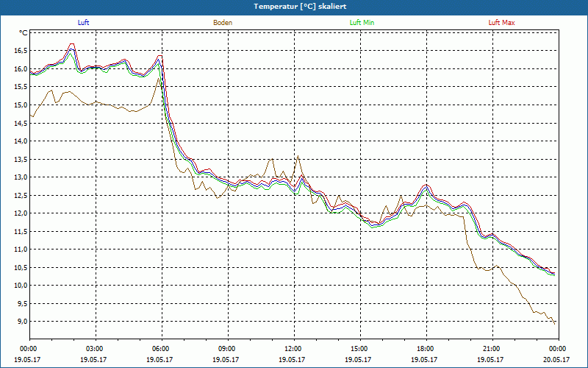588x368 pixels.
Task: Click the 9,5 y-axis value
Action: tap(22, 303)
